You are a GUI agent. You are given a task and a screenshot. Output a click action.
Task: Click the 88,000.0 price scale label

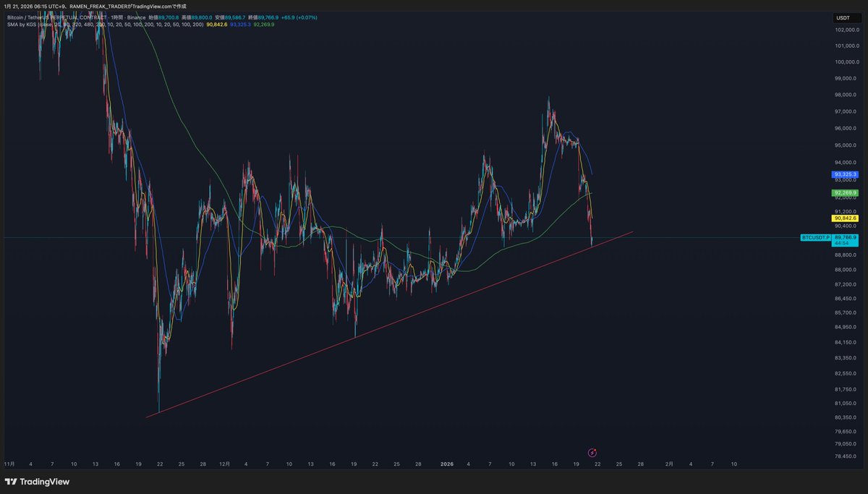tap(845, 269)
